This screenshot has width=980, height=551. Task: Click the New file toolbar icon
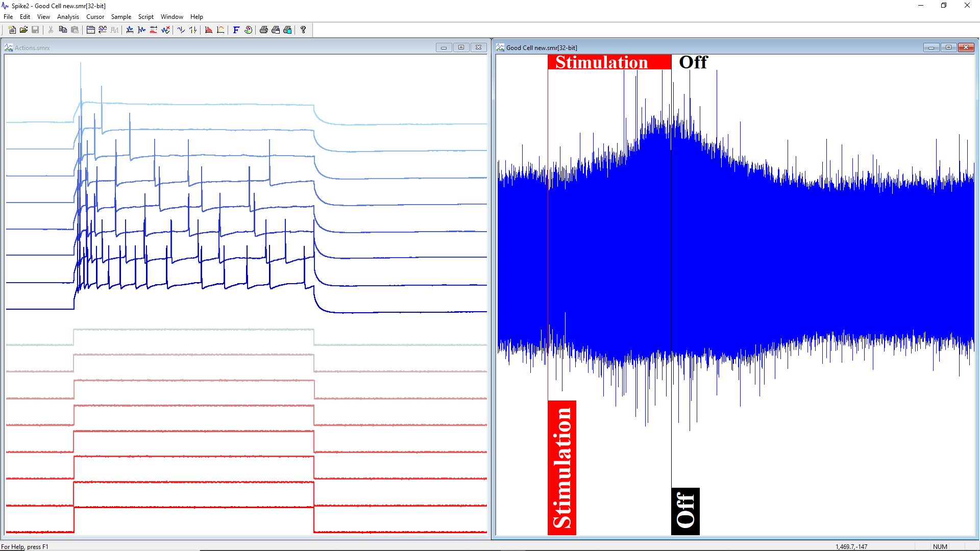pos(12,30)
